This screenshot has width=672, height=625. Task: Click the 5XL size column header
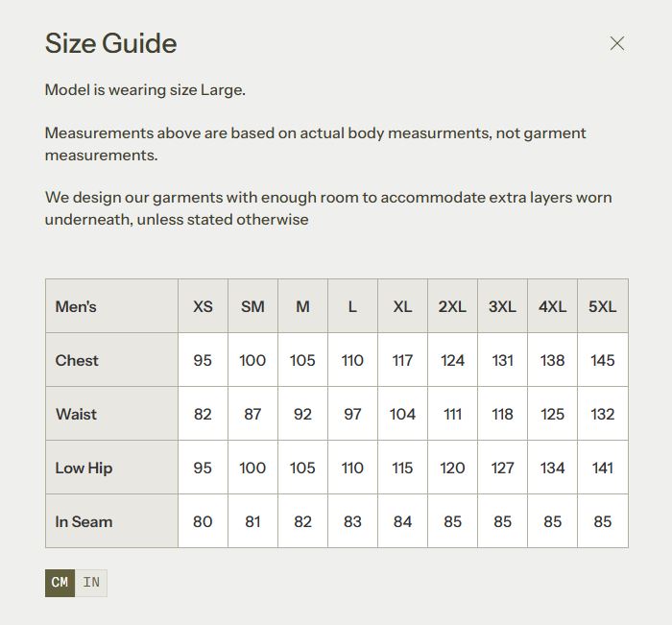coord(602,307)
